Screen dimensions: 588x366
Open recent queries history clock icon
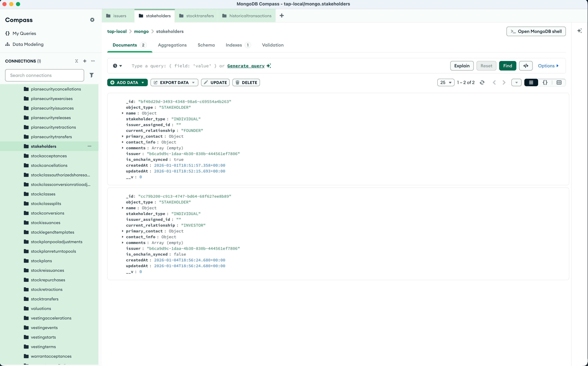[117, 66]
